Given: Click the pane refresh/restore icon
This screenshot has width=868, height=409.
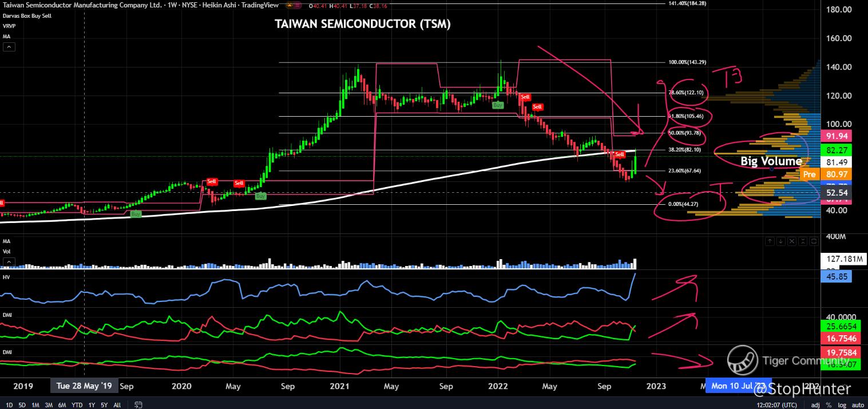Looking at the screenshot, I should tap(814, 242).
